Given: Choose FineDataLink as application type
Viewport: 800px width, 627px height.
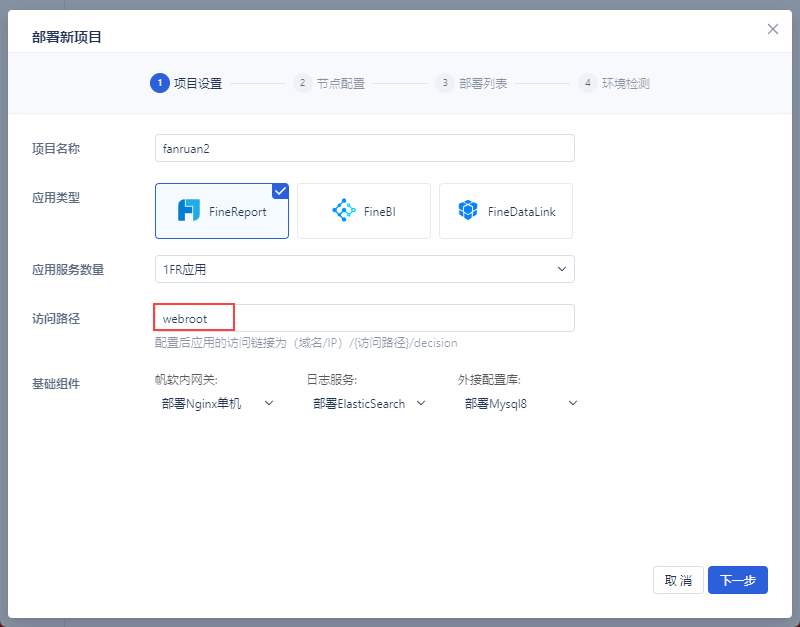Looking at the screenshot, I should [506, 211].
